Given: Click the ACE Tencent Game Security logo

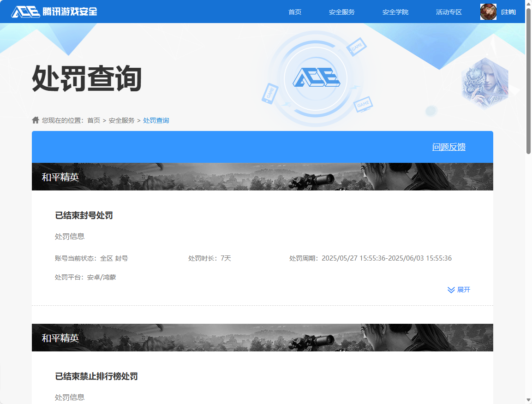Looking at the screenshot, I should [54, 12].
